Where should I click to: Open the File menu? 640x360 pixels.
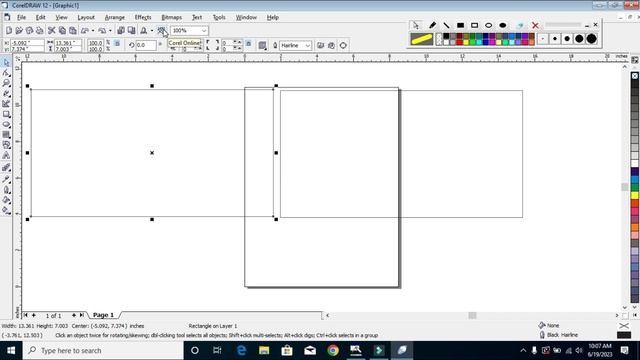click(x=21, y=17)
